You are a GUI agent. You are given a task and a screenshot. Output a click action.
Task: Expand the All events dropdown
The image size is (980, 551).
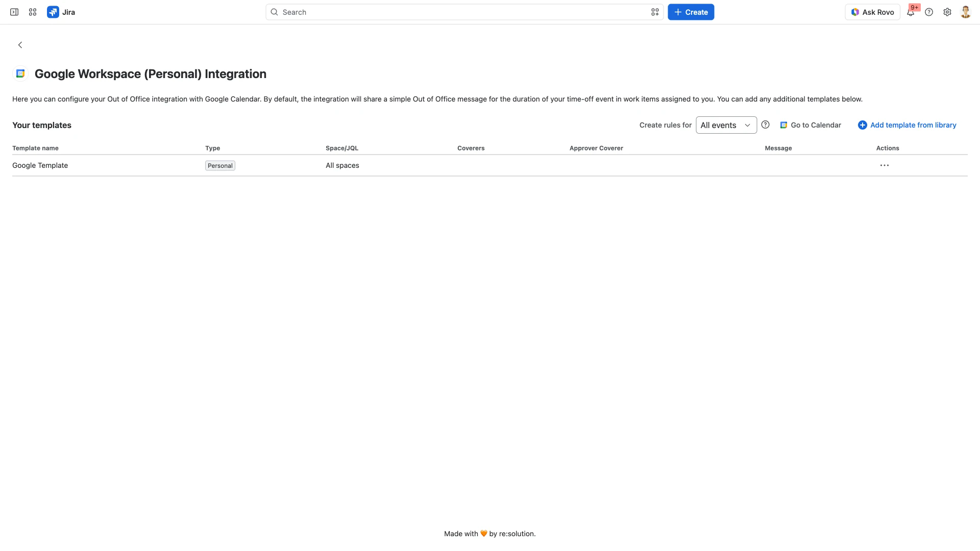726,125
